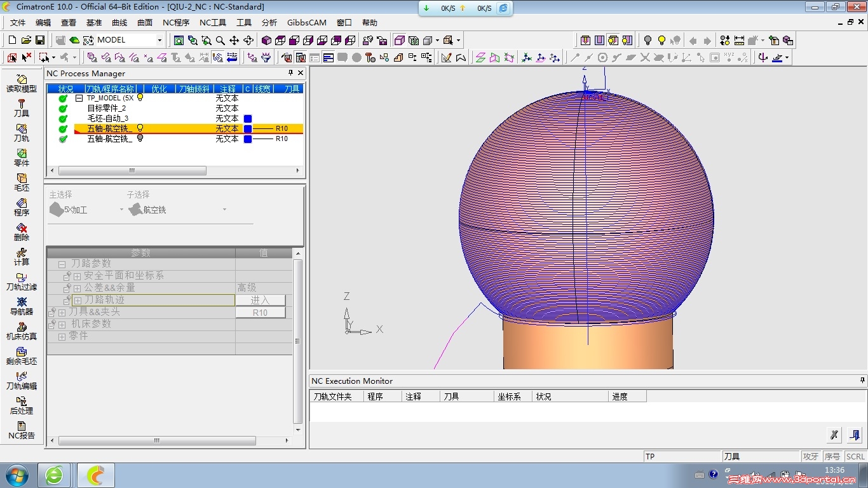Image resolution: width=868 pixels, height=488 pixels.
Task: Click the blue color swatch of 毛坯-自动_3
Action: [248, 119]
